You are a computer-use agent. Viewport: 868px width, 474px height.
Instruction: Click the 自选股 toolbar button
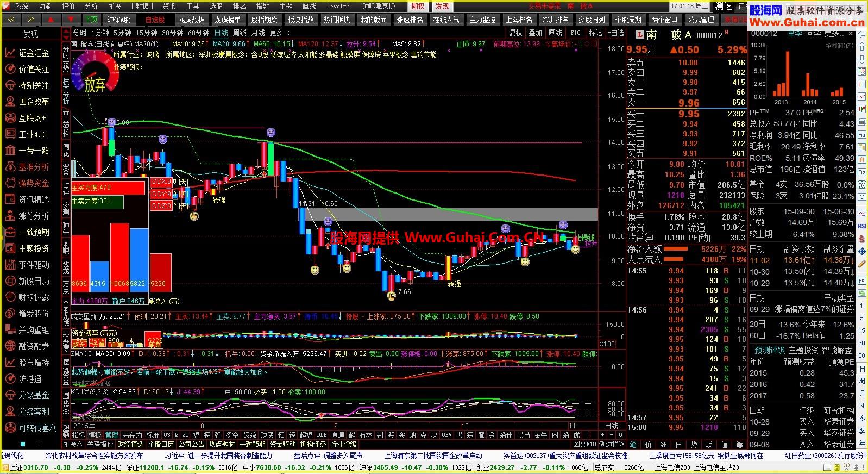(155, 19)
